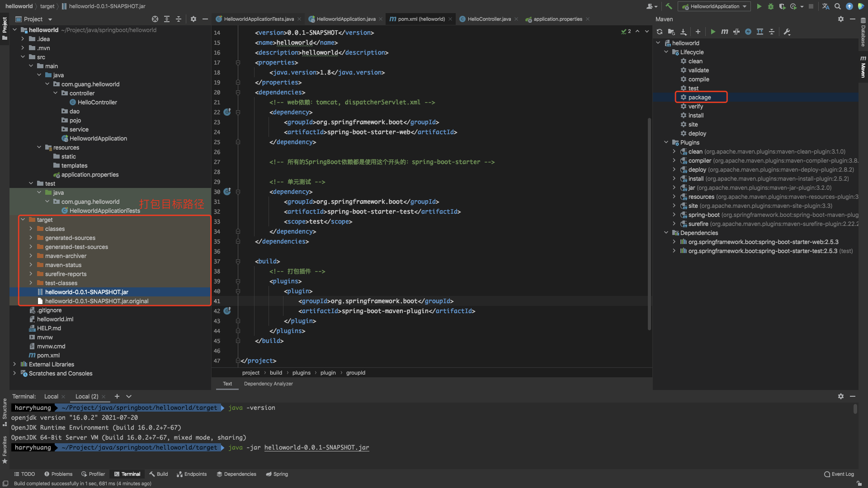
Task: Select the package lifecycle goal
Action: (699, 97)
